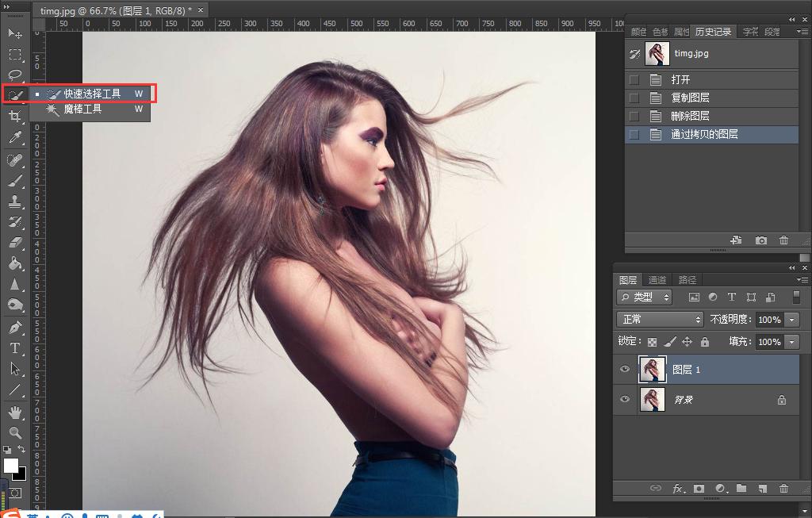Image resolution: width=812 pixels, height=518 pixels.
Task: Create a new snapshot with the camera icon
Action: [761, 240]
